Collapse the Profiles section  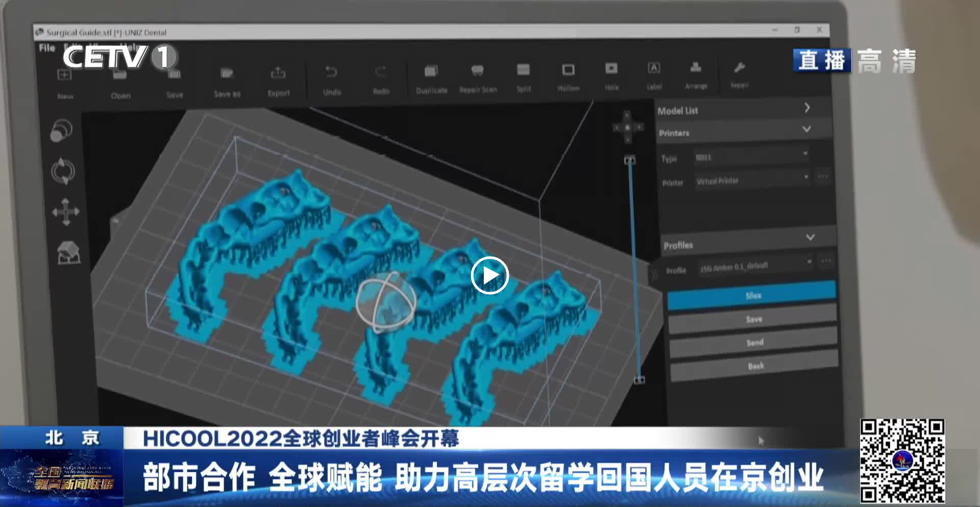coord(810,237)
